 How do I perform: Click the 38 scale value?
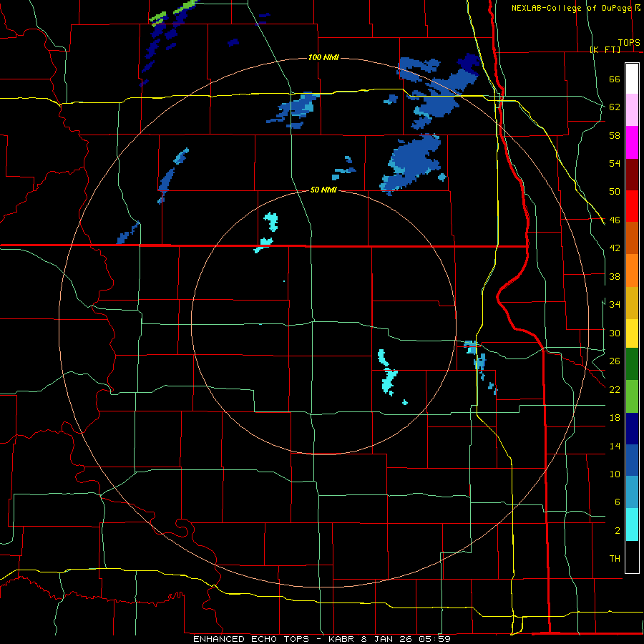[x=615, y=276]
